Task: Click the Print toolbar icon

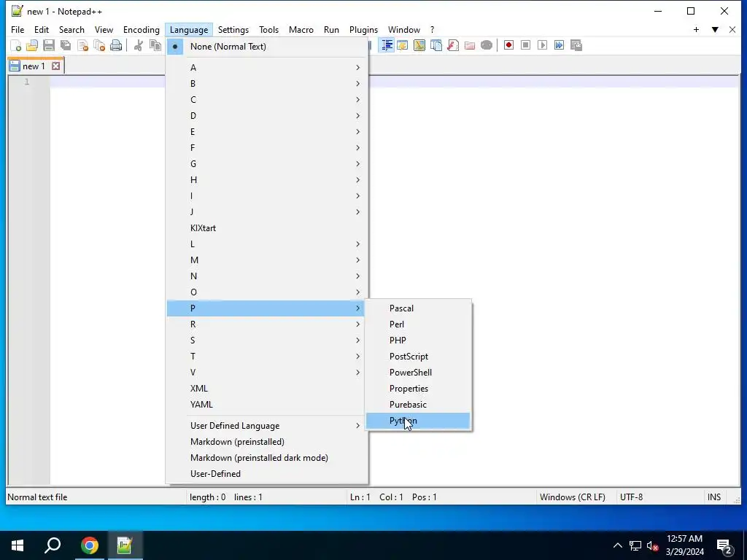Action: (x=116, y=45)
